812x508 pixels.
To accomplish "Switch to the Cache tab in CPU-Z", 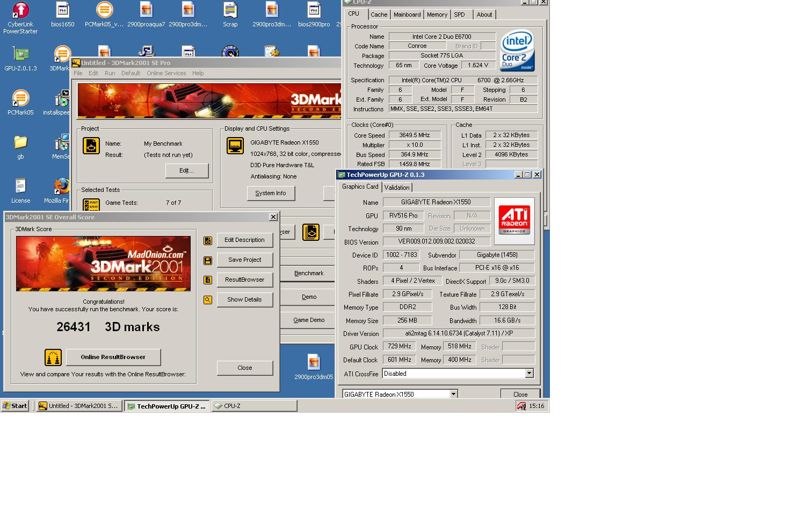I will click(x=379, y=15).
